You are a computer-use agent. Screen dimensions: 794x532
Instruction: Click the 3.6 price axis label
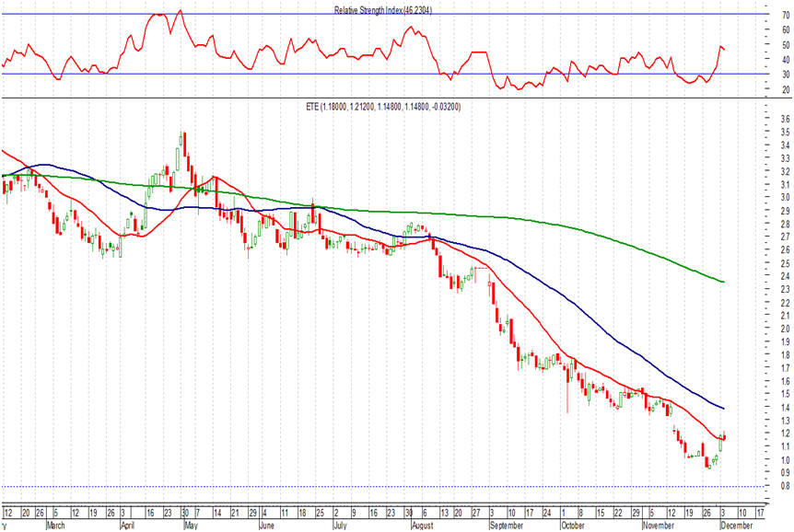785,120
